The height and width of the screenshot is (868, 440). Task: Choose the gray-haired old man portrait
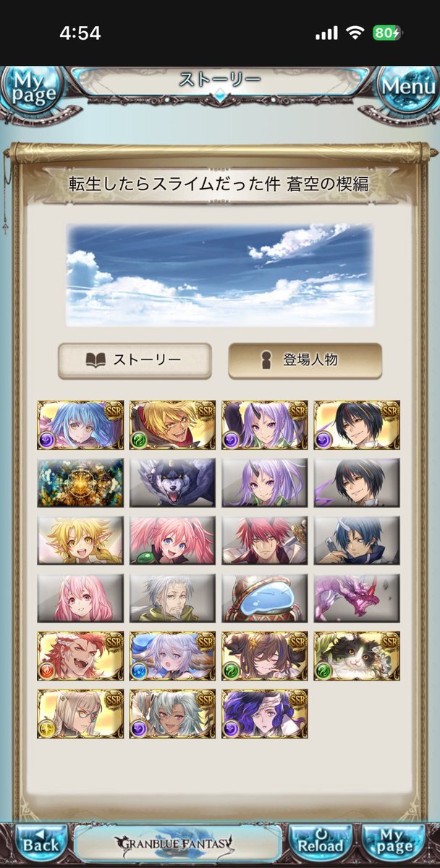point(172,598)
